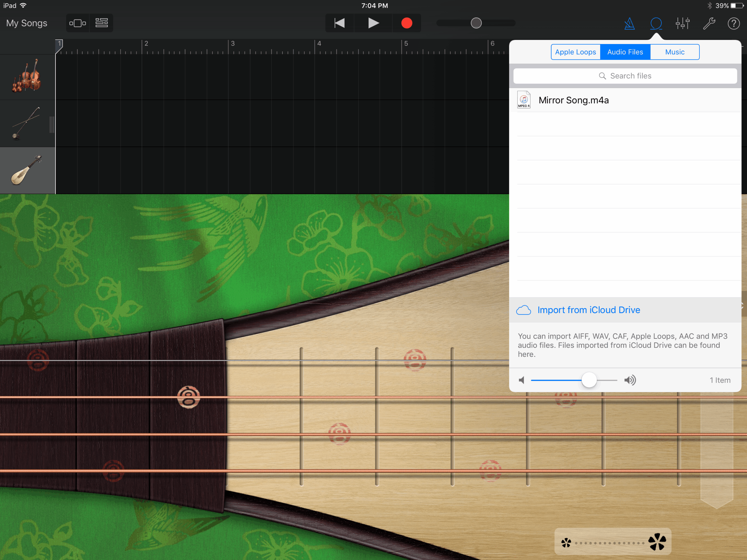The height and width of the screenshot is (560, 747).
Task: Select the Mirror Song.m4a file
Action: point(573,100)
